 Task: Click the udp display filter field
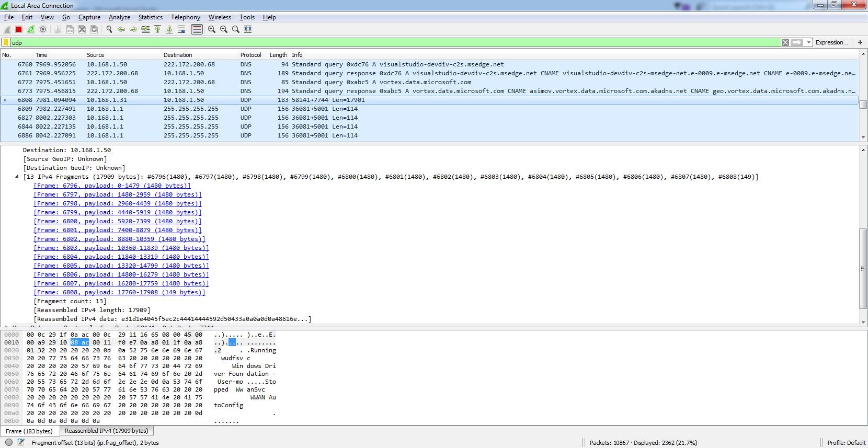(x=366, y=43)
